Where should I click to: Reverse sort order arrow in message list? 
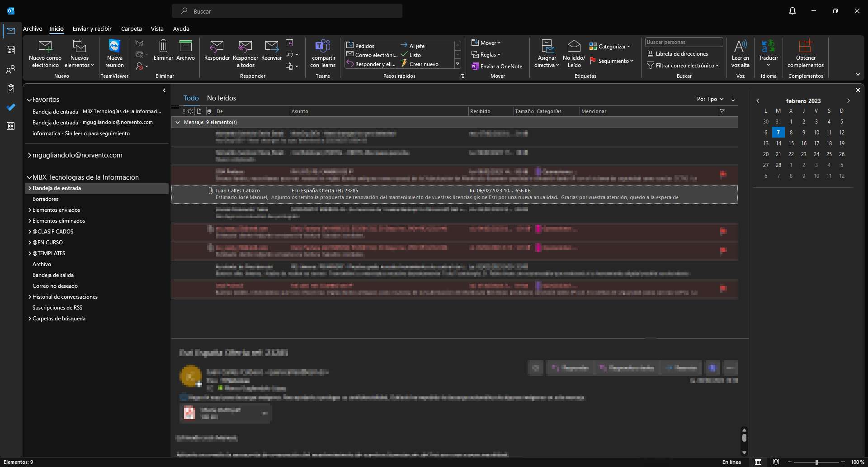click(733, 99)
